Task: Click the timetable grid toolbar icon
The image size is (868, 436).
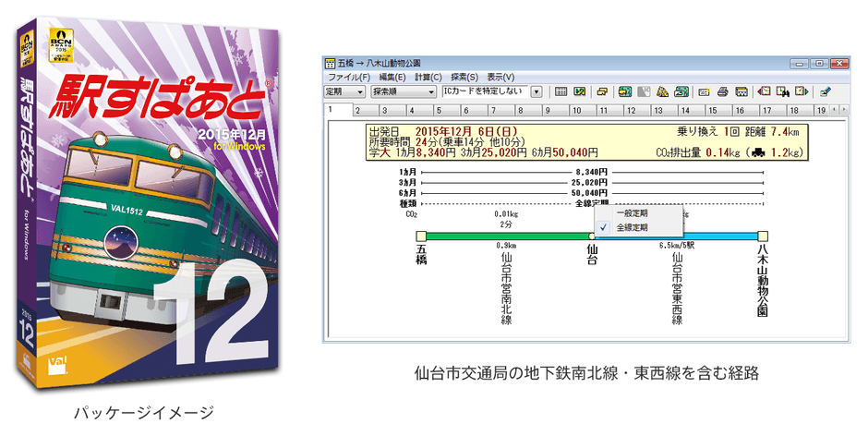Action: click(561, 91)
